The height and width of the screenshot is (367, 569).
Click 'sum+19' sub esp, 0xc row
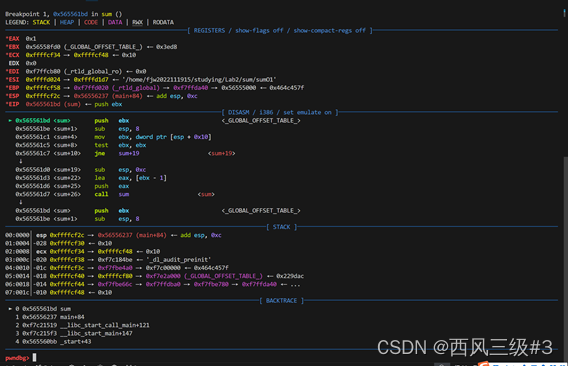(81, 170)
